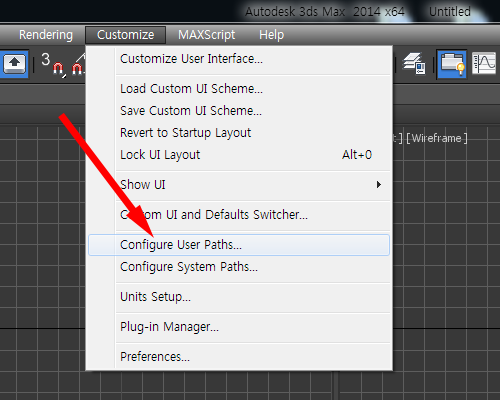Select Save Custom UI Scheme...
The width and height of the screenshot is (500, 400).
pyautogui.click(x=239, y=111)
